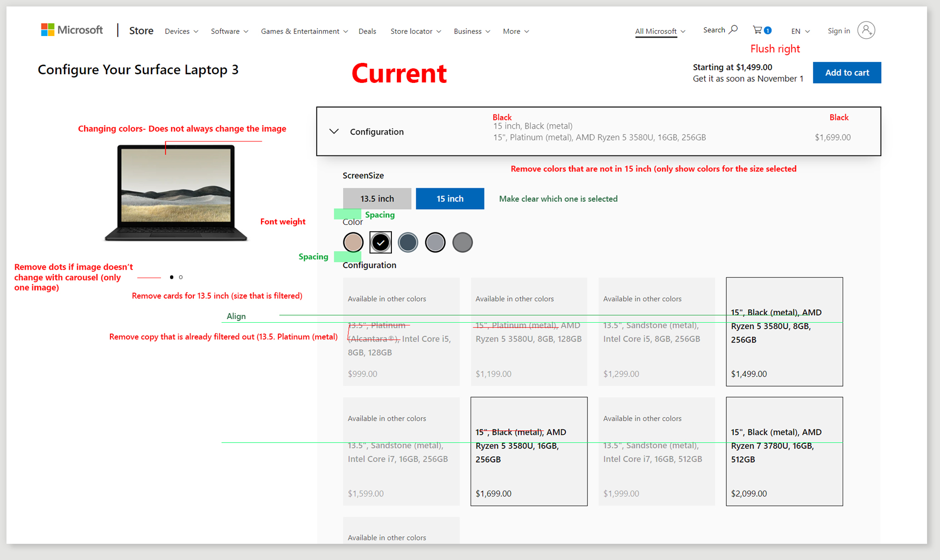The height and width of the screenshot is (560, 940).
Task: Click the $1,699.00 price in Configuration summary
Action: [x=833, y=137]
